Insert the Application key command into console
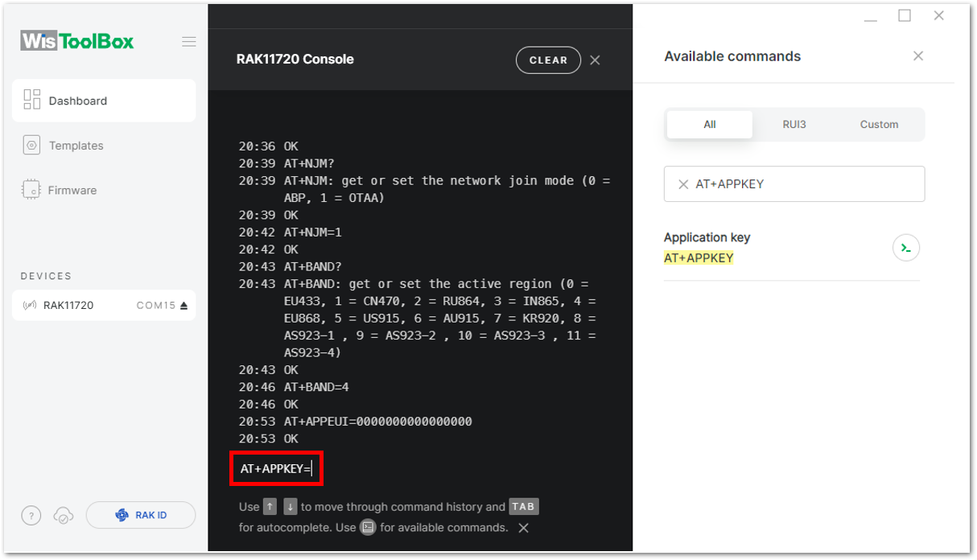977x560 pixels. (906, 248)
